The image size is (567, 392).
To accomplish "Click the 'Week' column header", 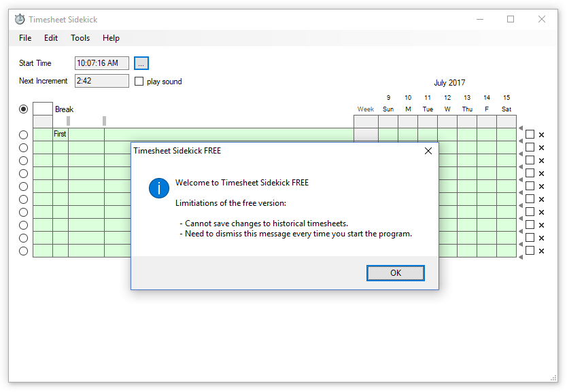I will pyautogui.click(x=366, y=109).
